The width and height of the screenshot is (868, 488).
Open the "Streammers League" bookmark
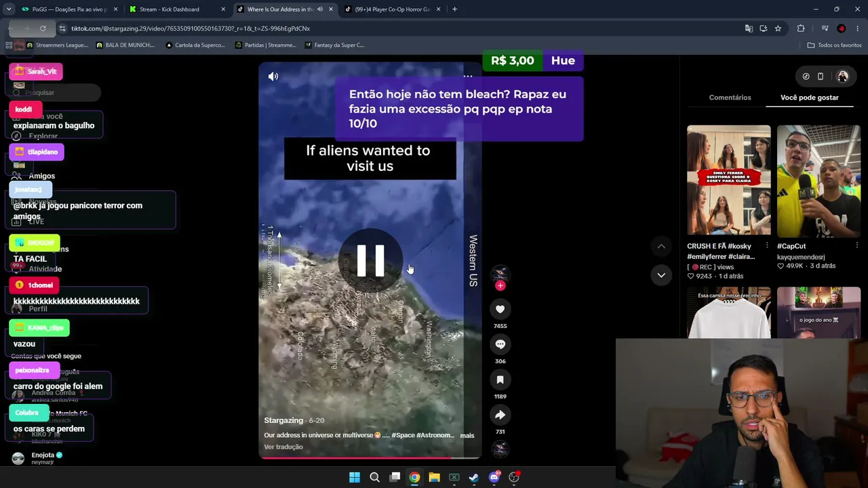(57, 45)
